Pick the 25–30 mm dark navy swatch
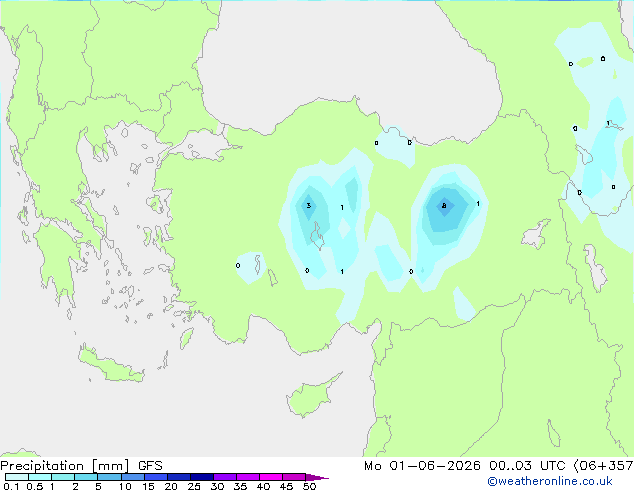The image size is (634, 490). pos(202,477)
